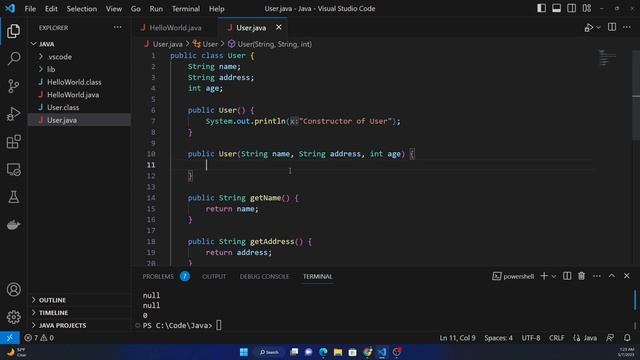Open the Source Control view

tap(13, 86)
